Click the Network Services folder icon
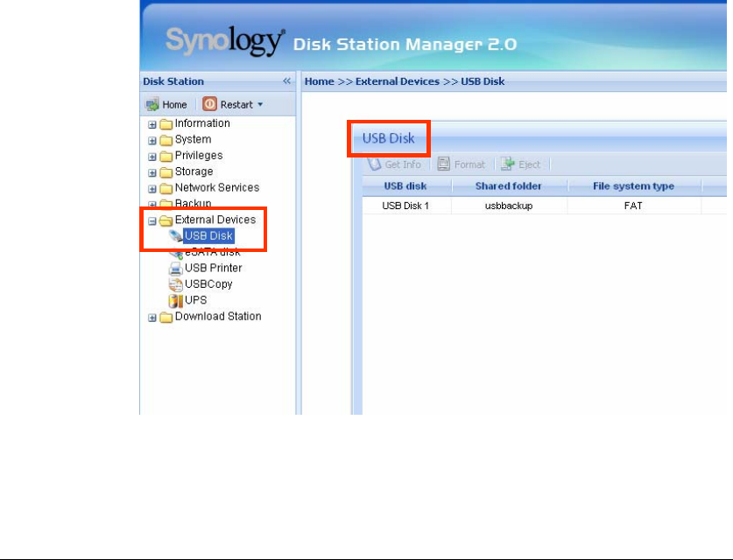The image size is (733, 560). point(166,189)
